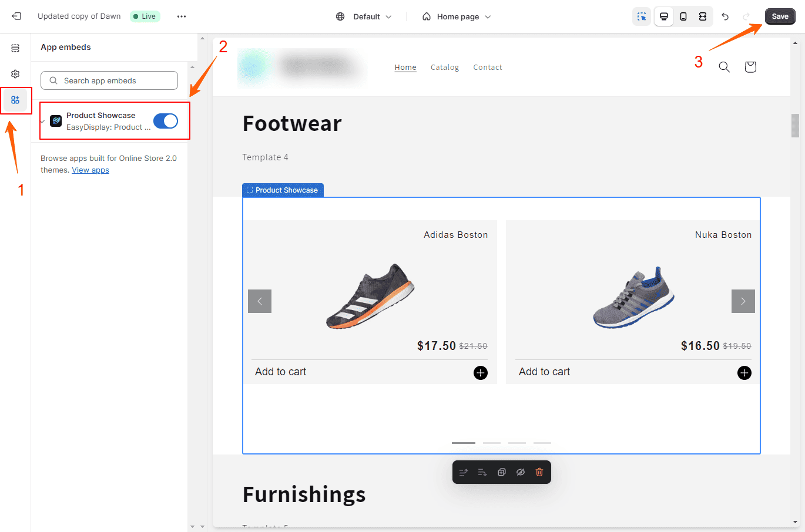The height and width of the screenshot is (532, 805).
Task: Click the $17.50 price
Action: (437, 346)
